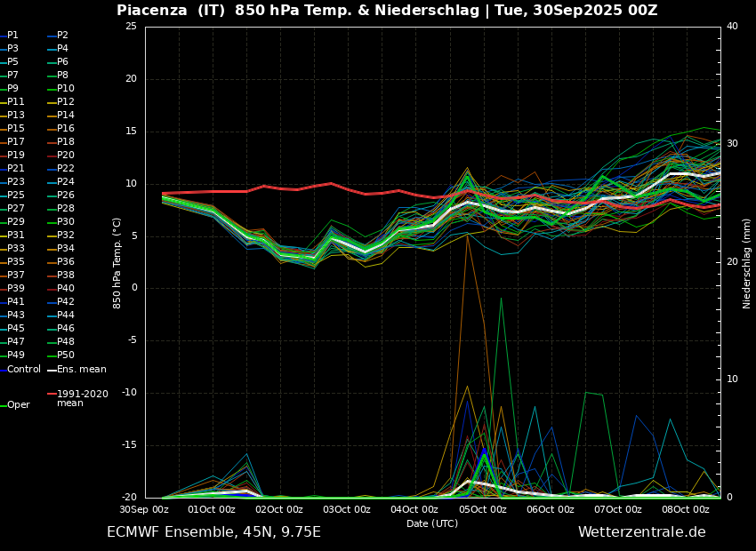Click the Wetterzentrale.de text
756x551 pixels.
click(x=641, y=532)
